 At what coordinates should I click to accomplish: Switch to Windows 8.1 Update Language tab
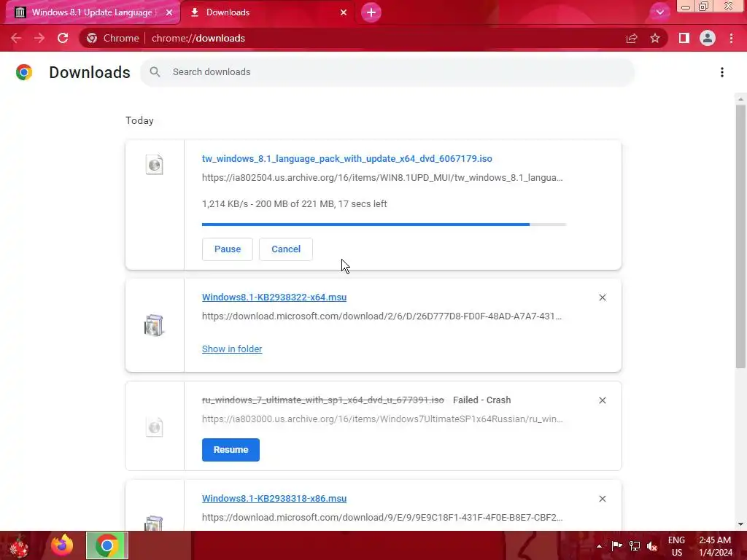tap(93, 12)
